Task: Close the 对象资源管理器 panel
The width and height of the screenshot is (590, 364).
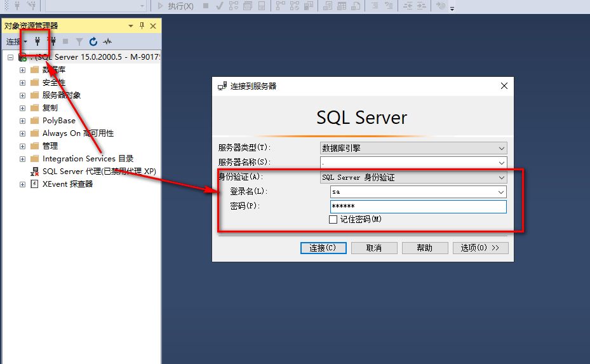Action: pyautogui.click(x=153, y=26)
